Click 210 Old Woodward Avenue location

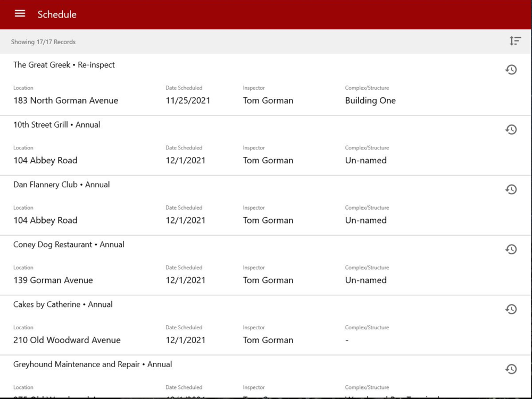67,340
